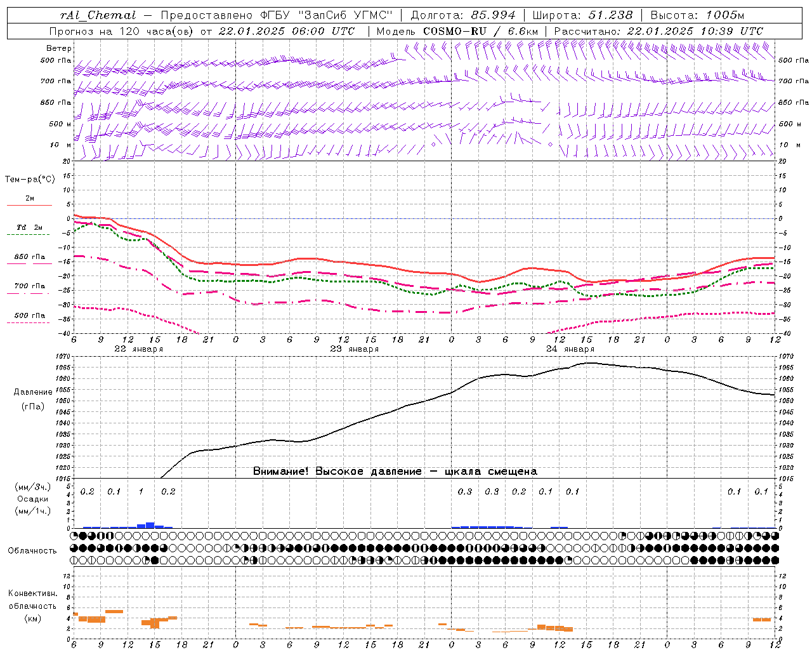This screenshot has height=650, width=812.
Task: Click the 500 м wind level label
Action: click(60, 124)
